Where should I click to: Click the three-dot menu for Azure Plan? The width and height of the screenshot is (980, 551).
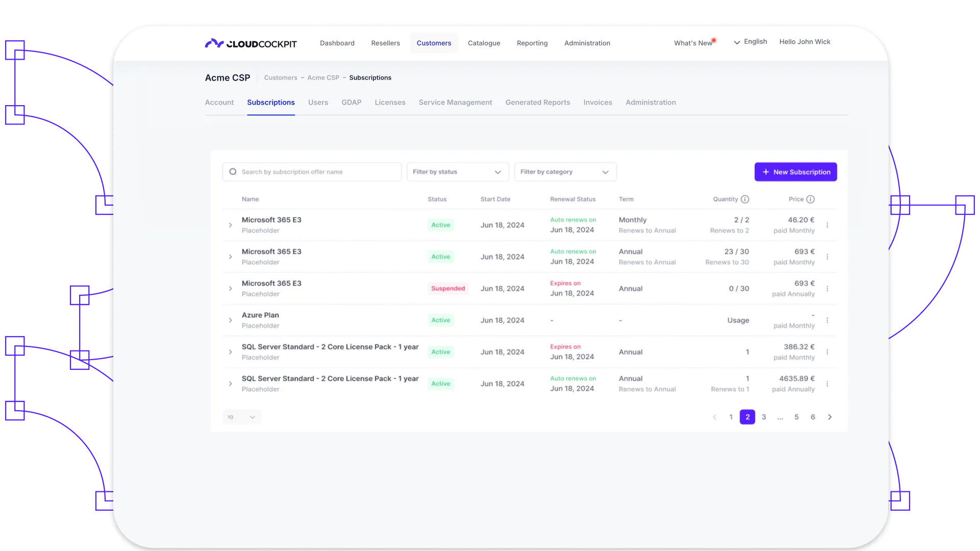tap(827, 319)
